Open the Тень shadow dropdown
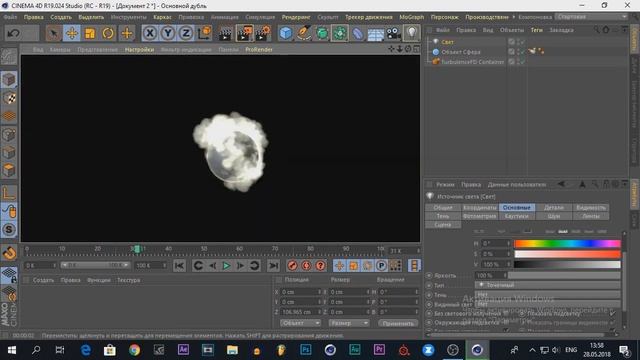 pyautogui.click(x=548, y=295)
